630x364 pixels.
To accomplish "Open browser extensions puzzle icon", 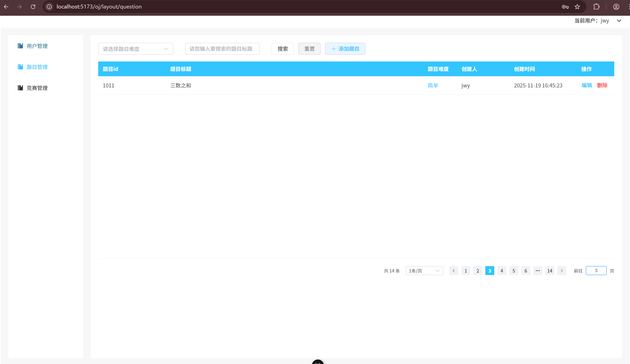I will (x=596, y=7).
